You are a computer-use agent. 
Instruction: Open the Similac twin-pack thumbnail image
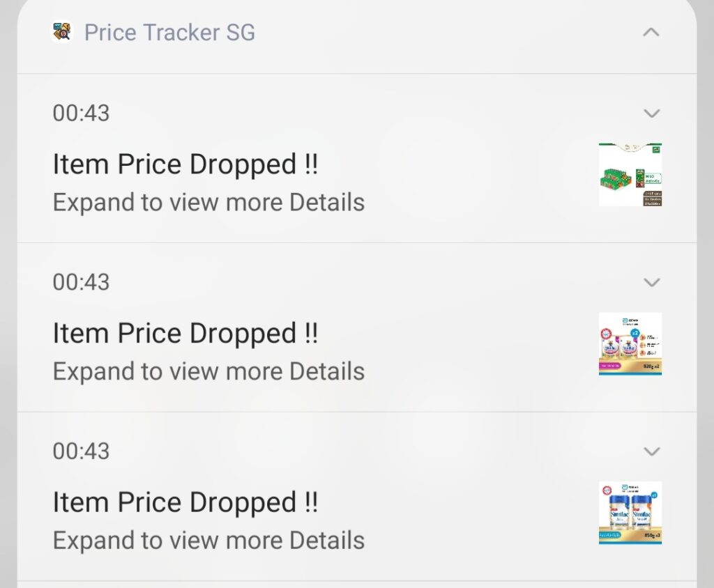(630, 342)
